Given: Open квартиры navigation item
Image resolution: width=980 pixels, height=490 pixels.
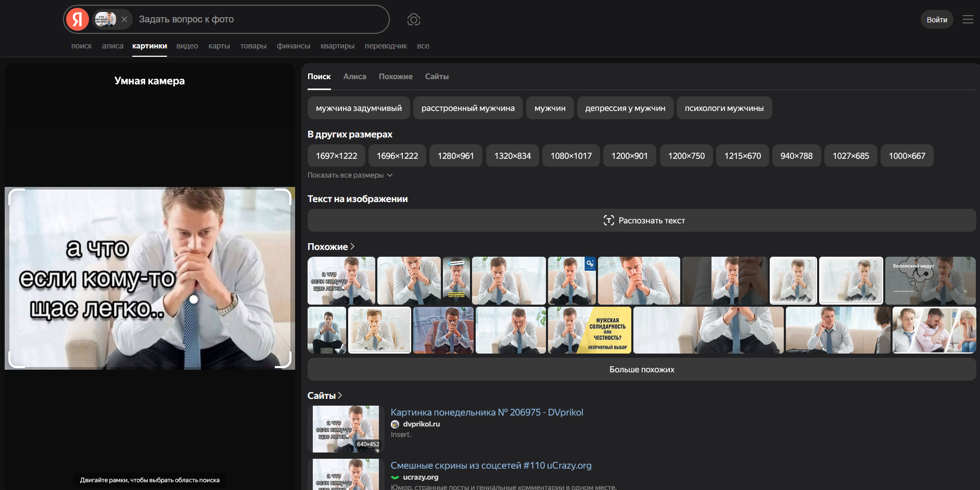Looking at the screenshot, I should (x=337, y=46).
